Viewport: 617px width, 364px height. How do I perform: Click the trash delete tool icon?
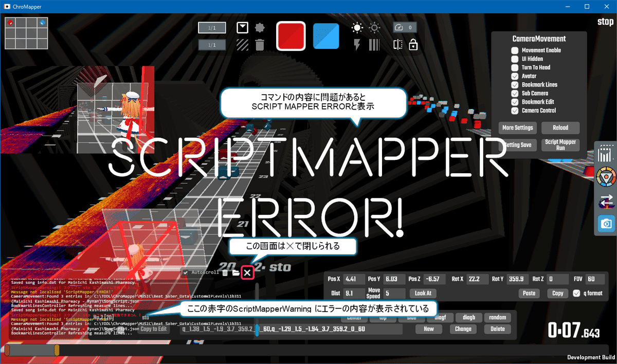click(260, 45)
